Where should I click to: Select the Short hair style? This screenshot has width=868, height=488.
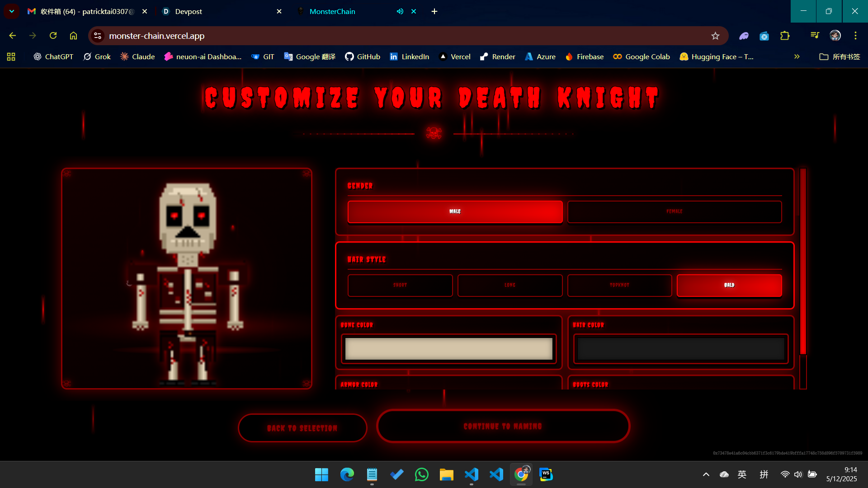(x=400, y=285)
